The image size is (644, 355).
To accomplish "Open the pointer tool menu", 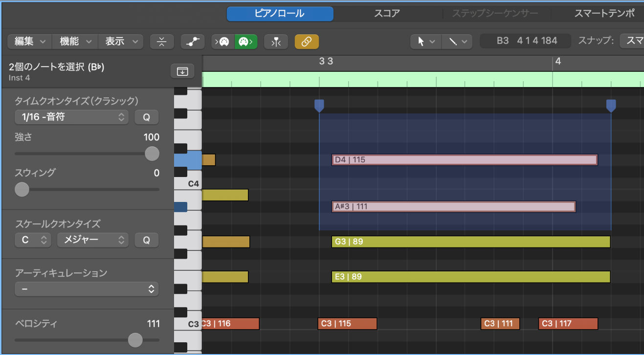I will (x=425, y=42).
